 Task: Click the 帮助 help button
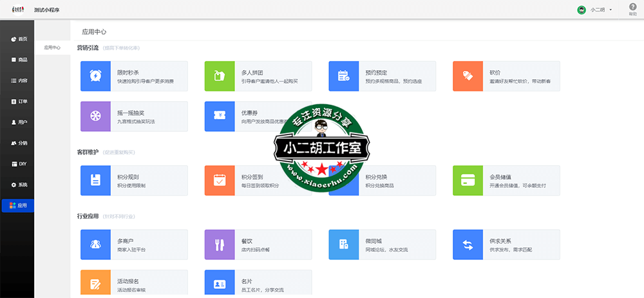(632, 9)
